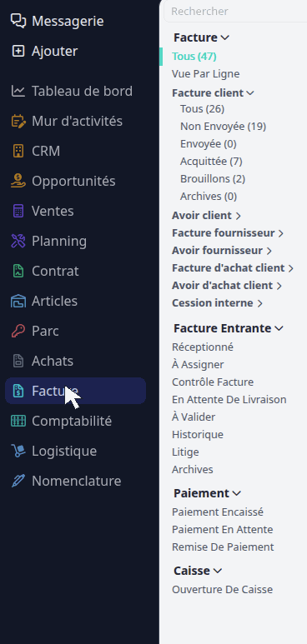Click the Ajouter plus icon
The width and height of the screenshot is (307, 644).
coord(18,51)
